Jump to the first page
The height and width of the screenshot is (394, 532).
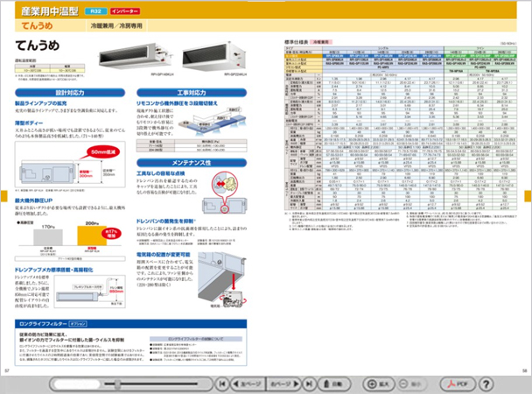coord(222,383)
